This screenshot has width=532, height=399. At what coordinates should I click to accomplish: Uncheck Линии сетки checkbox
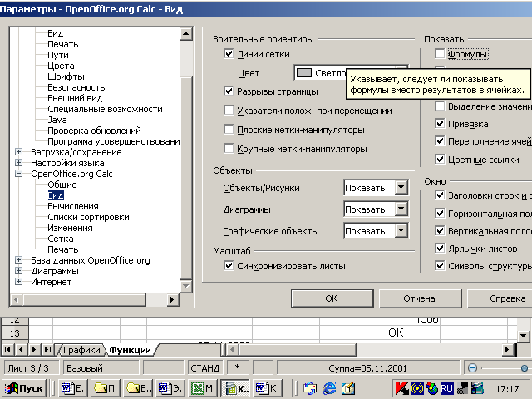(x=229, y=53)
